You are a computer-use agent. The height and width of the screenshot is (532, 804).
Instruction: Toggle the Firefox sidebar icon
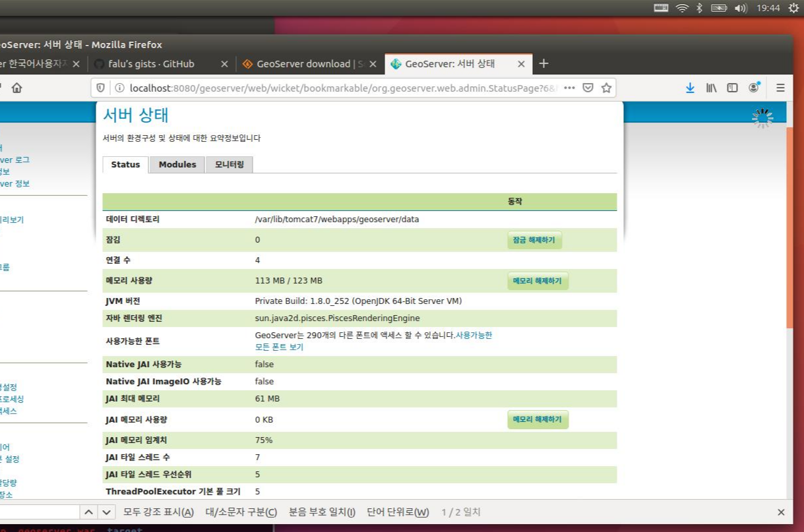pyautogui.click(x=732, y=88)
